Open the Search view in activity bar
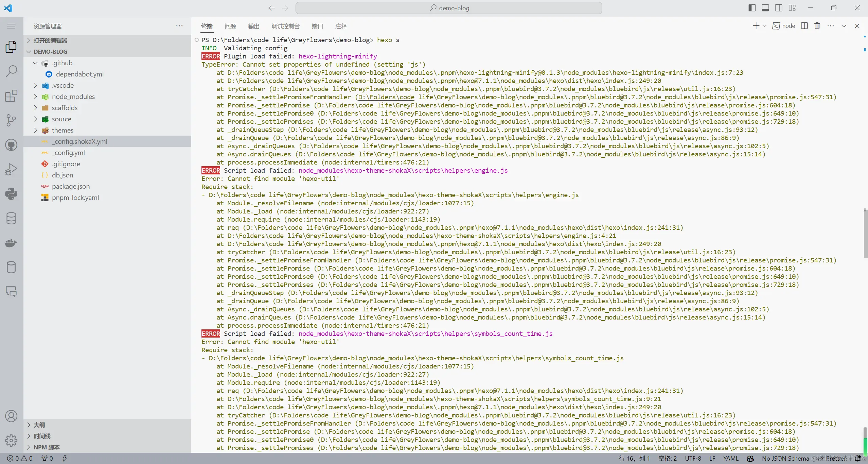 [11, 71]
